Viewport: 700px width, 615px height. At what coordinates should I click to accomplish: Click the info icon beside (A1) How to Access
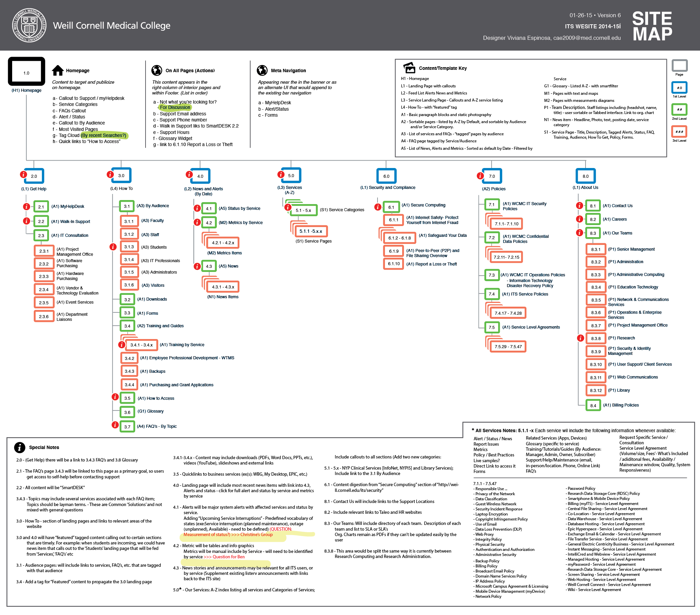point(115,397)
